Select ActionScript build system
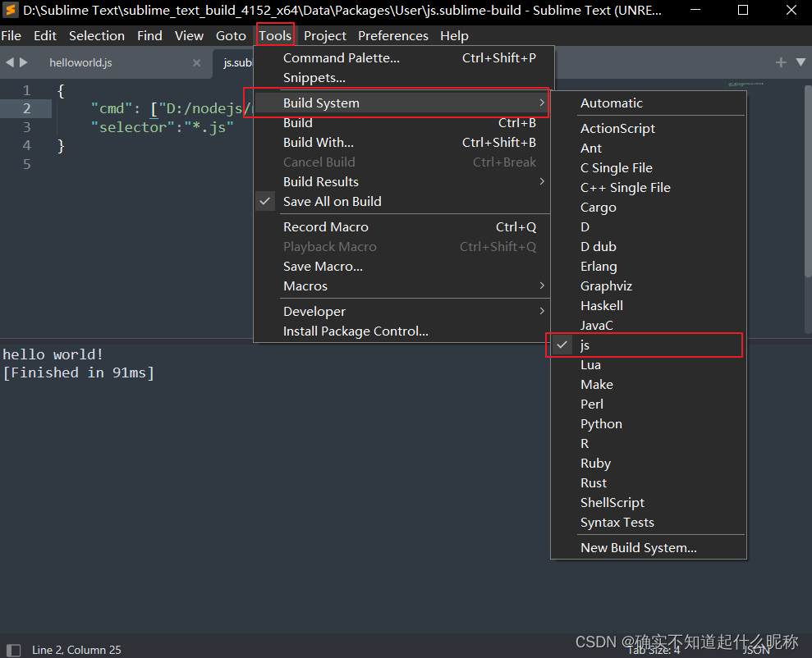The width and height of the screenshot is (812, 658). (x=649, y=128)
